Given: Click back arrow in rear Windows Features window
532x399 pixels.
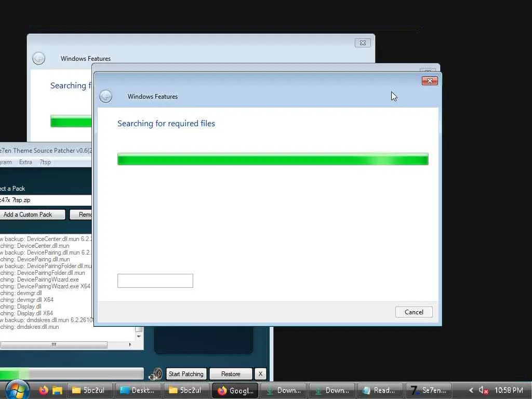Looking at the screenshot, I should coord(38,58).
